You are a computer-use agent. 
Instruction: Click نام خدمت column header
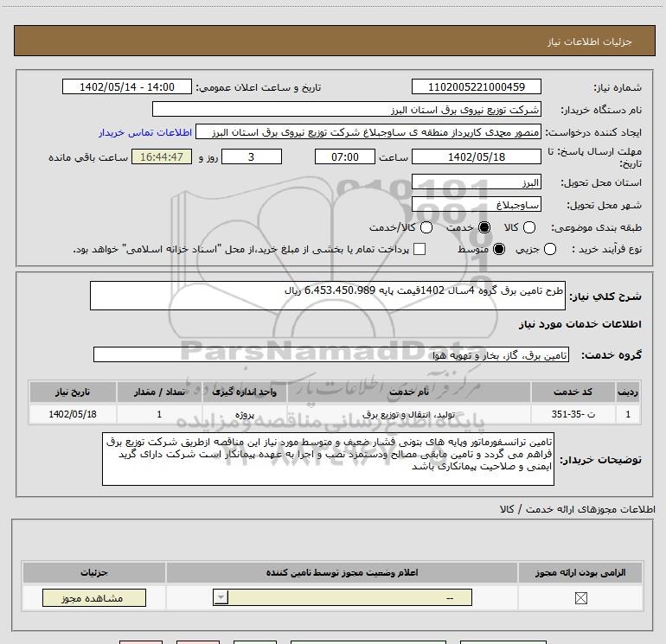(408, 392)
